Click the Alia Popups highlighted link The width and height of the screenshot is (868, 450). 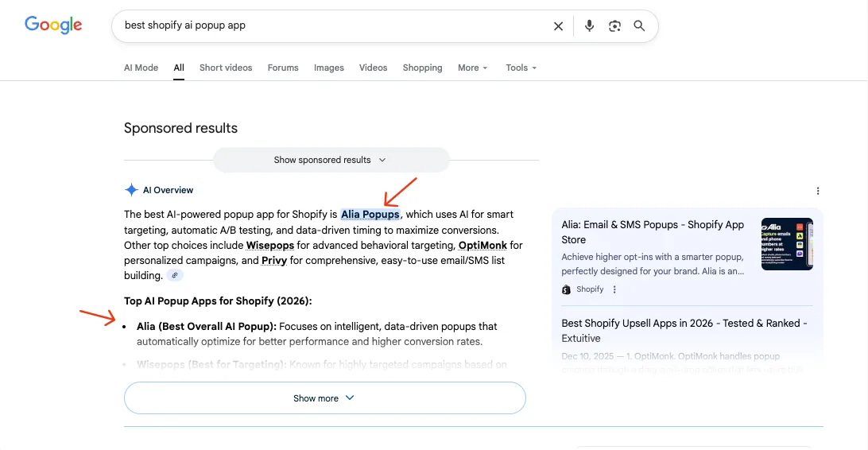pyautogui.click(x=370, y=214)
